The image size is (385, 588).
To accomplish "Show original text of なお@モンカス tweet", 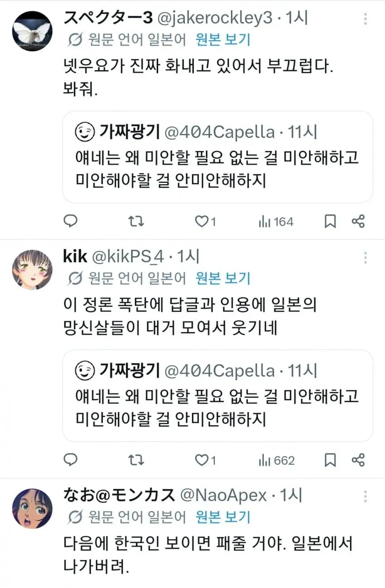I will [223, 517].
